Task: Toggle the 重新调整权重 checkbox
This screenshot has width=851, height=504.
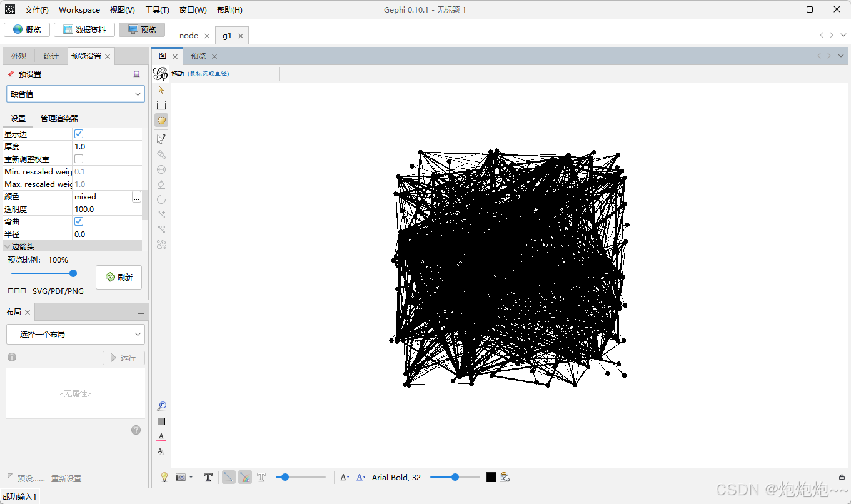Action: click(79, 159)
